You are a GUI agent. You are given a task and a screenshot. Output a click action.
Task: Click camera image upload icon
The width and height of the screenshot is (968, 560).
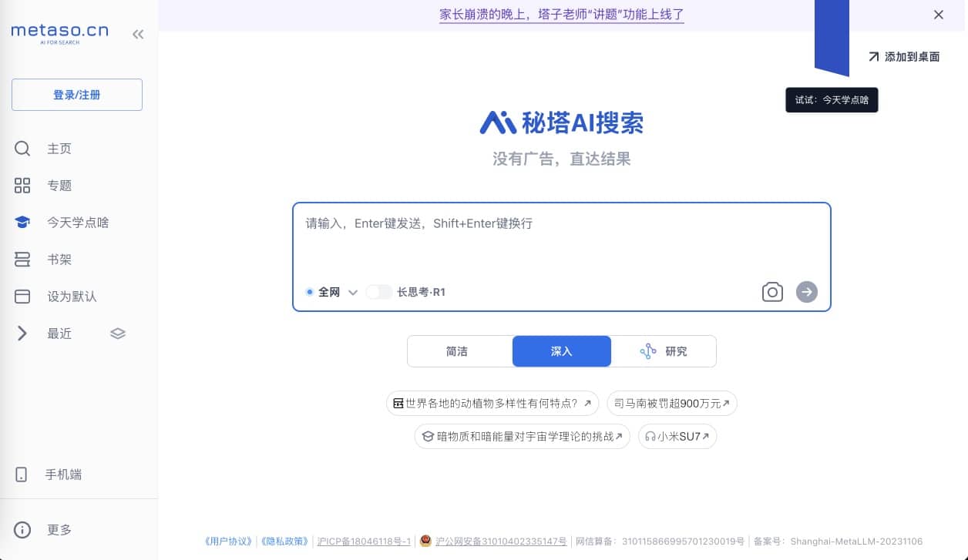[772, 292]
